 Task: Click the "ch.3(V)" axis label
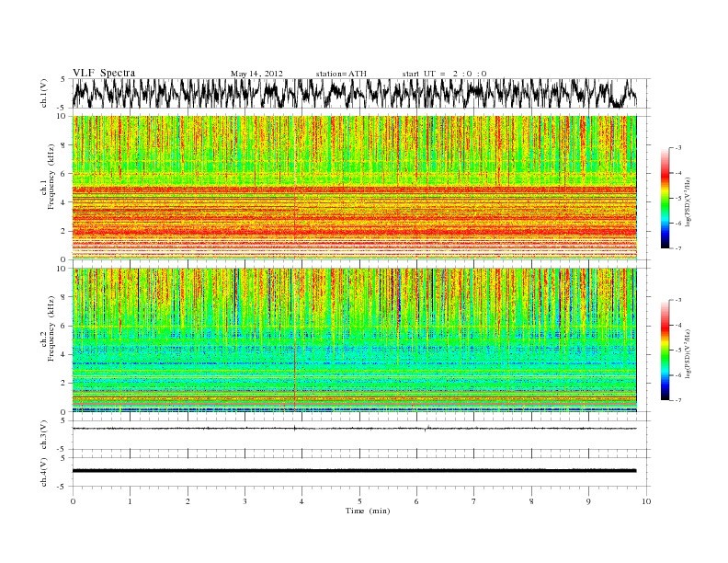(44, 435)
